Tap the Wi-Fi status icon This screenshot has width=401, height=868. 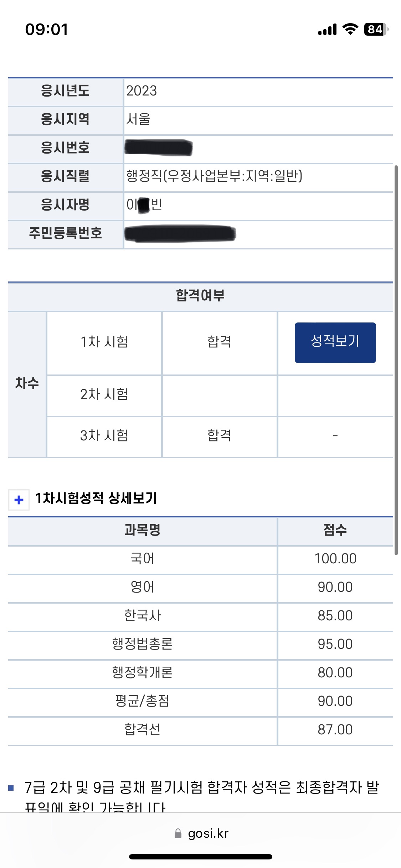pos(350,29)
